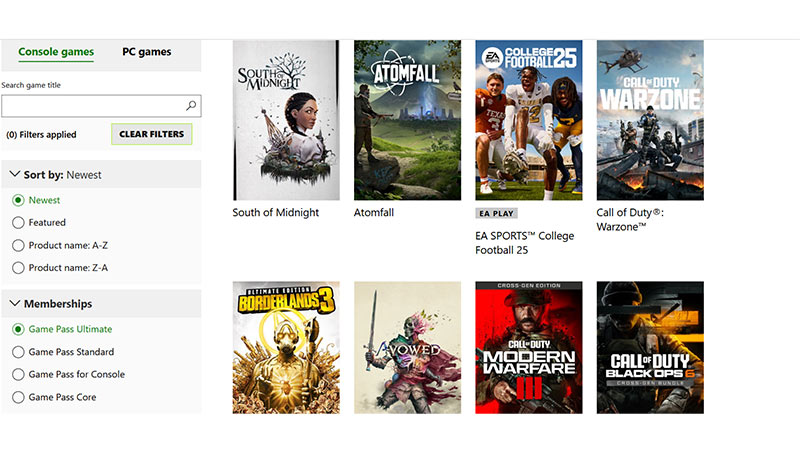Open College Football 25 cover art
Image resolution: width=800 pixels, height=450 pixels.
(x=529, y=120)
